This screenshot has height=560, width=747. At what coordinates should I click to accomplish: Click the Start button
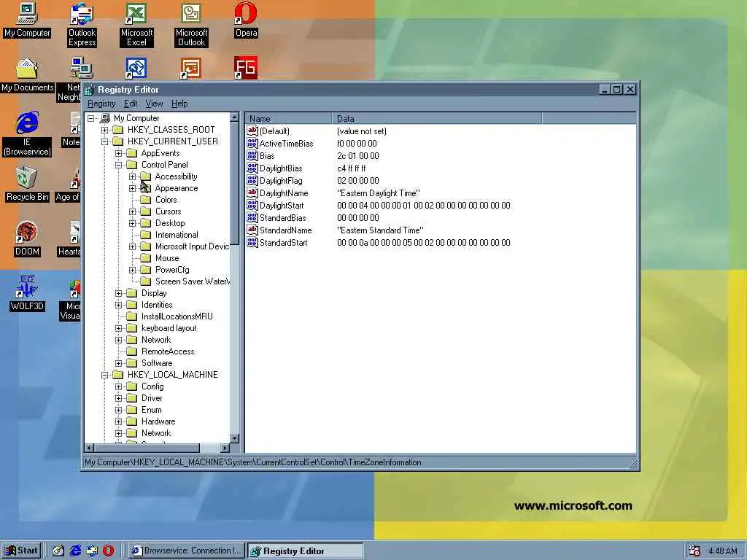pyautogui.click(x=21, y=551)
